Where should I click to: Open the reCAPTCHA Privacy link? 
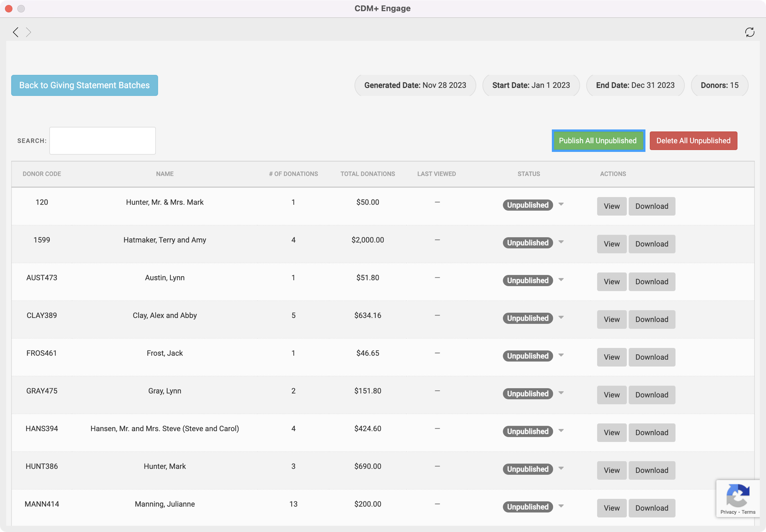[728, 512]
